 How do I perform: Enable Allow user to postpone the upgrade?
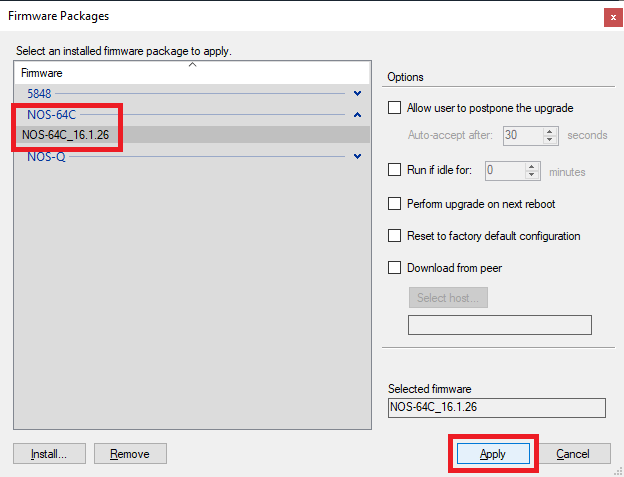point(394,108)
